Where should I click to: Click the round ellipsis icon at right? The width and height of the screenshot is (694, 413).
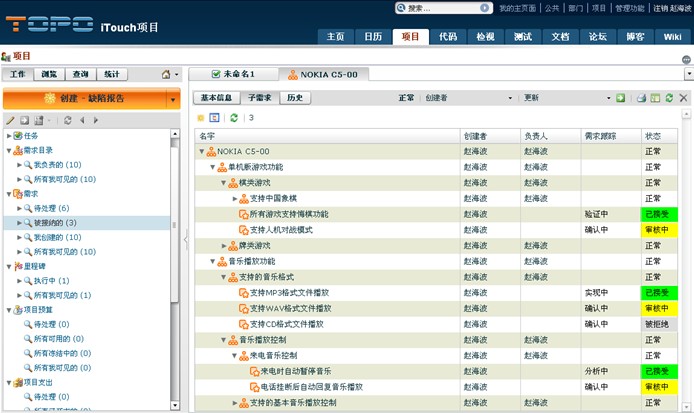pyautogui.click(x=686, y=59)
